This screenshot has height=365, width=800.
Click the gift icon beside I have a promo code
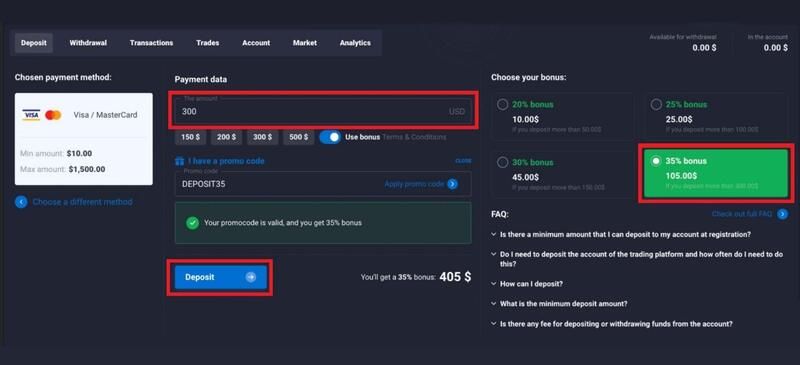[x=179, y=161]
